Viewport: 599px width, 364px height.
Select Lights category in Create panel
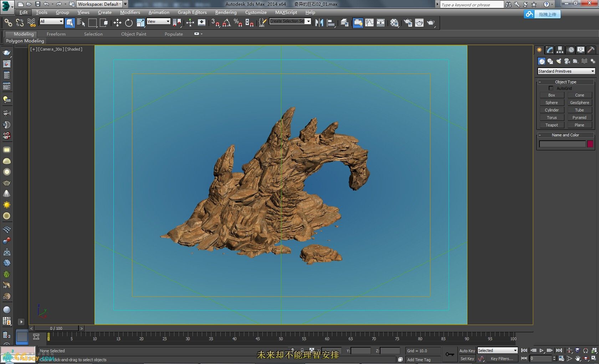(x=559, y=61)
